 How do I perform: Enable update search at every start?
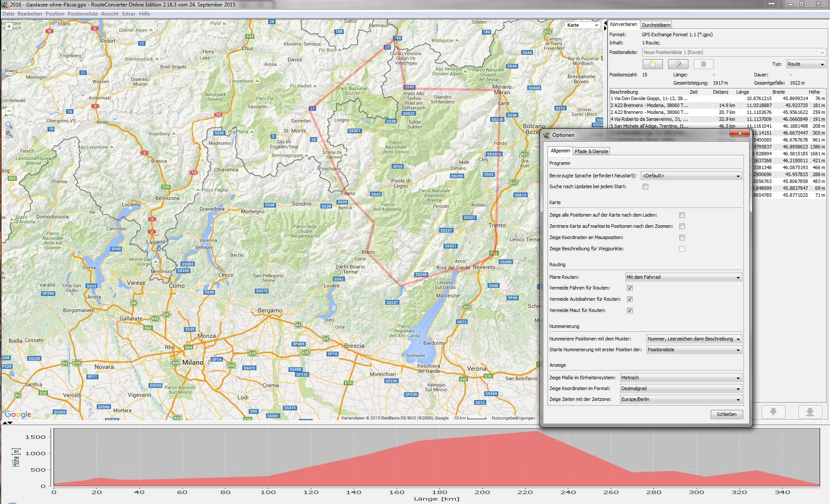pyautogui.click(x=645, y=187)
